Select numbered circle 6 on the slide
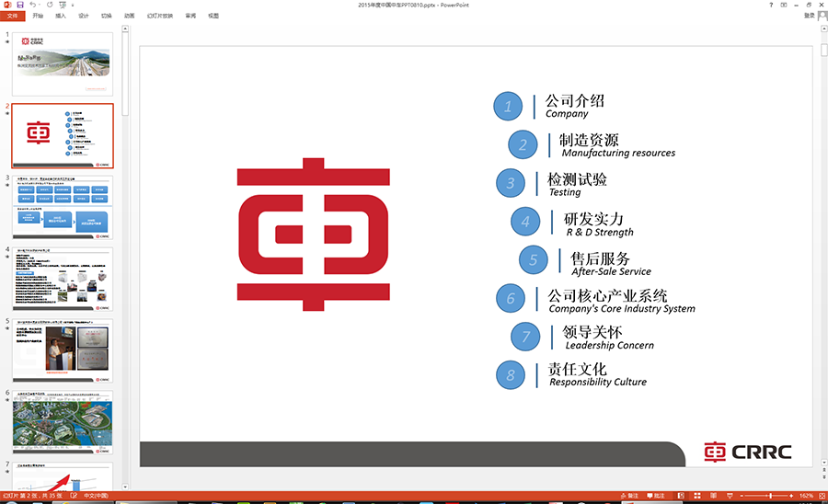 (x=510, y=299)
